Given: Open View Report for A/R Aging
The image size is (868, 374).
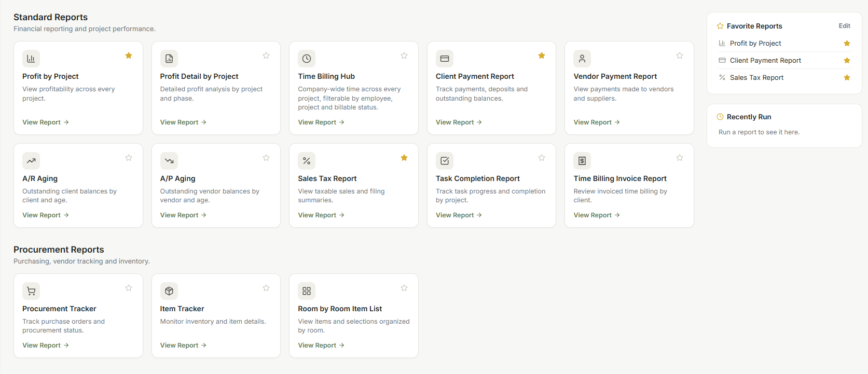Looking at the screenshot, I should [x=46, y=215].
